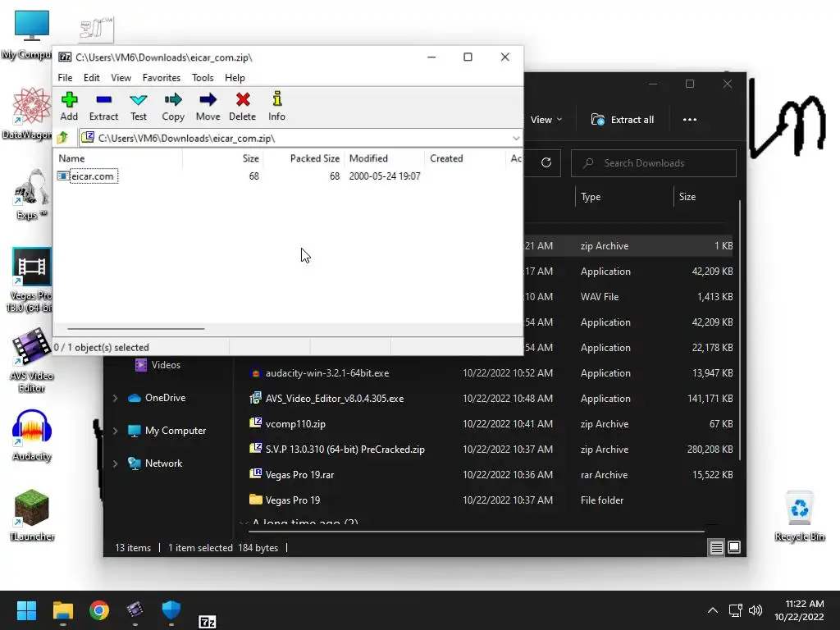Open the File menu in 7-Zip

click(65, 78)
